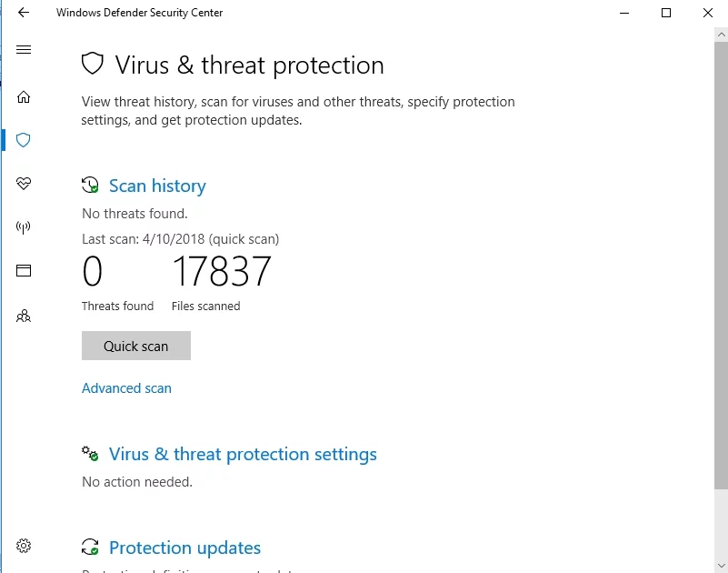The height and width of the screenshot is (573, 728).
Task: Open Device performance & health heart icon
Action: pos(24,184)
